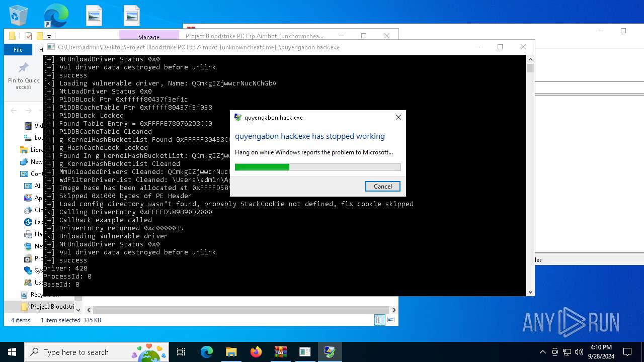Screen dimensions: 644x362
Task: Go forward in File Explorer navigation
Action: pos(29,111)
